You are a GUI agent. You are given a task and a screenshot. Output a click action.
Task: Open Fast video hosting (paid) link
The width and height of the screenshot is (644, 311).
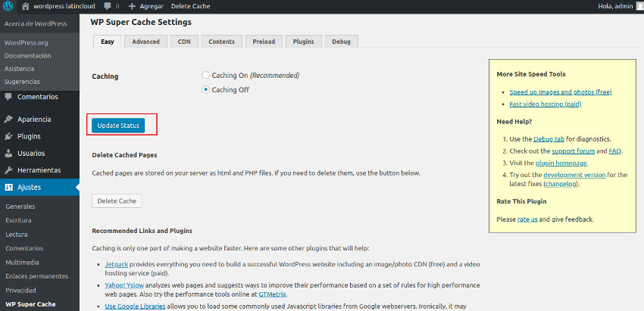coord(546,104)
